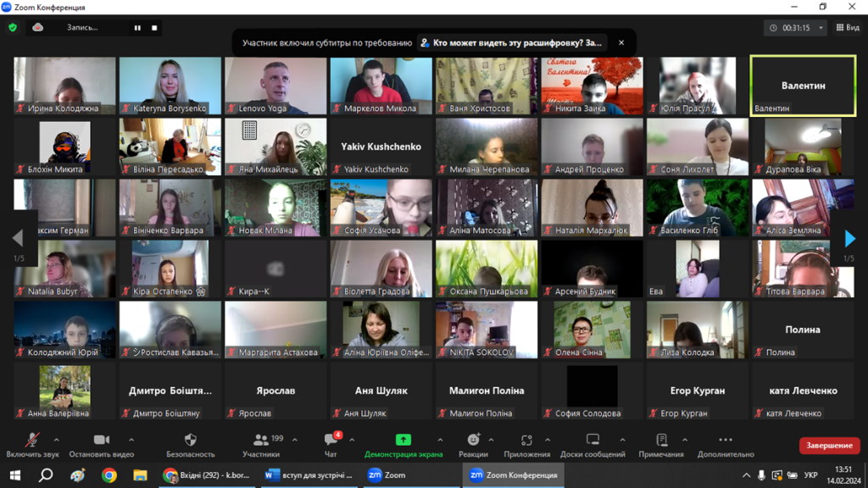Click the green encryption shield icon

[x=13, y=28]
